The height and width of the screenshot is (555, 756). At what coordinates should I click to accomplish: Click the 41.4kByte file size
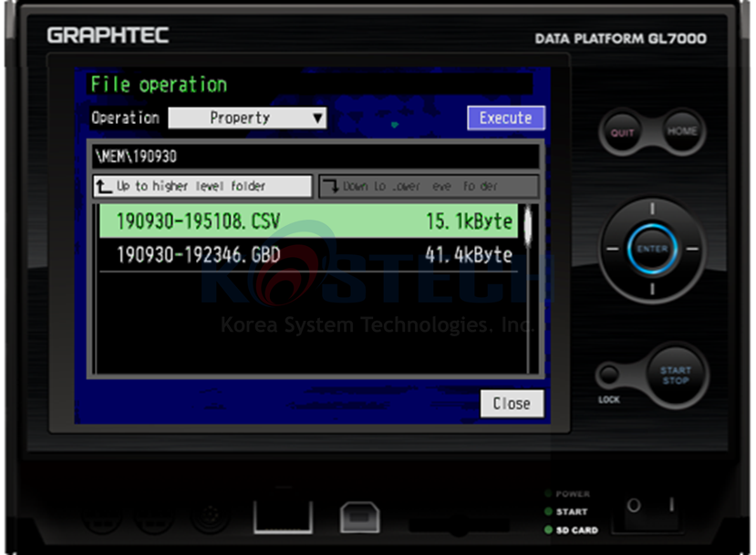point(468,254)
